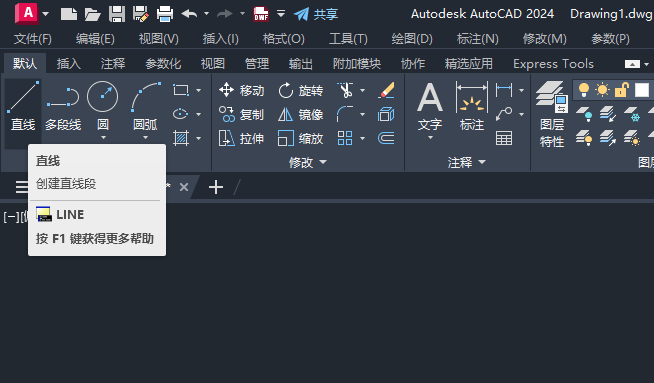Save the drawing with the floppy disk icon

pyautogui.click(x=117, y=14)
